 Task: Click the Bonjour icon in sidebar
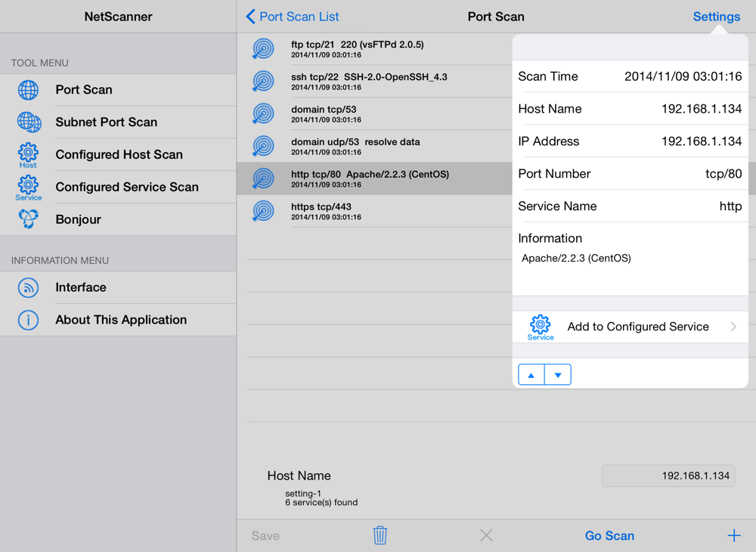pyautogui.click(x=28, y=219)
